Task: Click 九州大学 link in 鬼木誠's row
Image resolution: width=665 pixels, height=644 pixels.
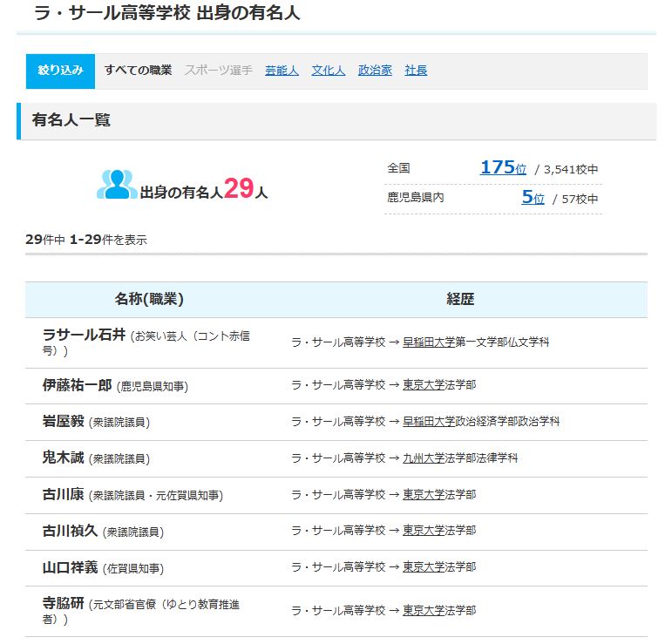Action: coord(424,458)
